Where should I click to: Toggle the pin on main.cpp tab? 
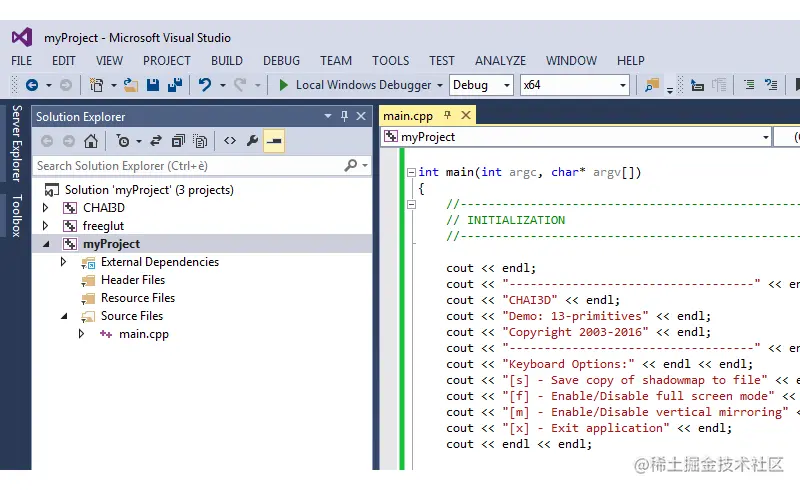447,115
